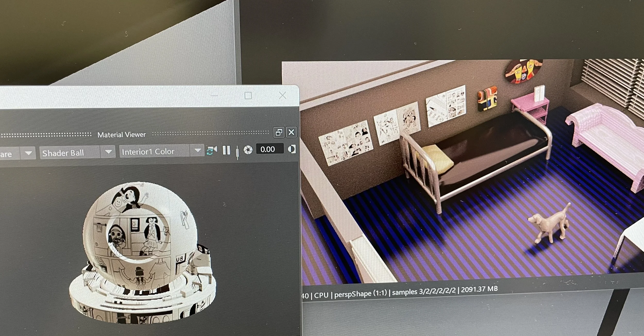Viewport: 644px width, 336px height.
Task: Minimize the floating editor window
Action: tap(214, 96)
